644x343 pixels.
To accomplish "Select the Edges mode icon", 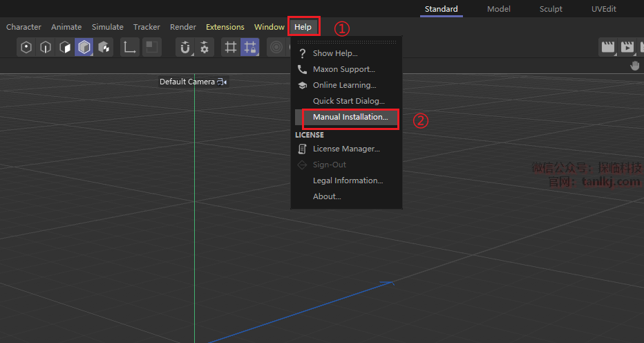I will click(46, 48).
